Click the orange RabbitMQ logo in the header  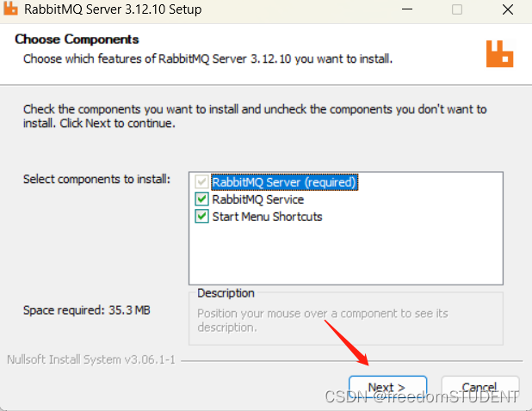(x=498, y=52)
